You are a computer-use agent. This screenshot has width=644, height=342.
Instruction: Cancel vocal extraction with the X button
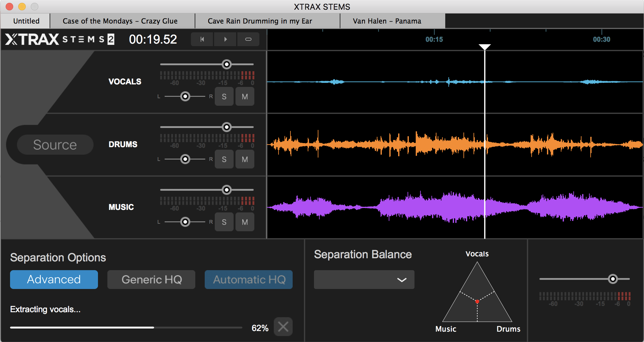(283, 327)
